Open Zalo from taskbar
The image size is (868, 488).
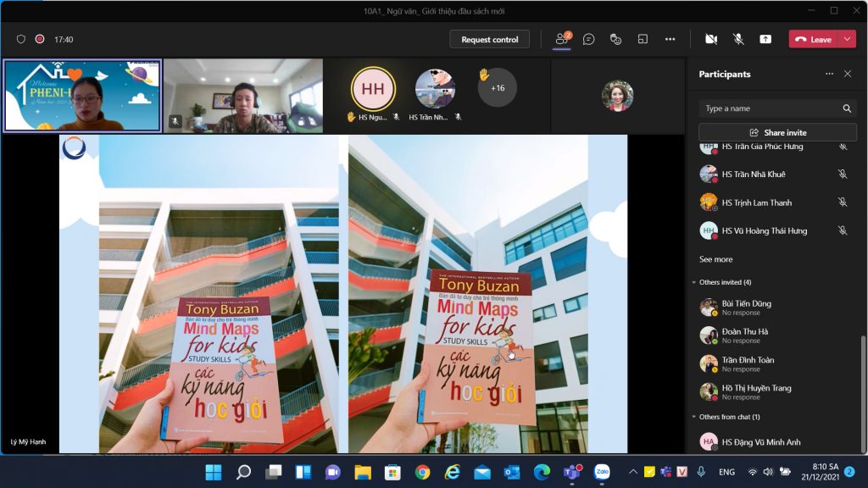point(602,472)
